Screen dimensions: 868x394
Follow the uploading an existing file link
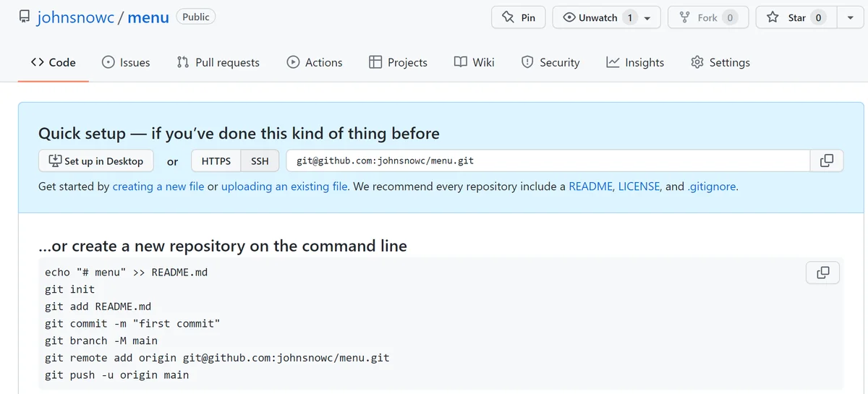point(284,187)
